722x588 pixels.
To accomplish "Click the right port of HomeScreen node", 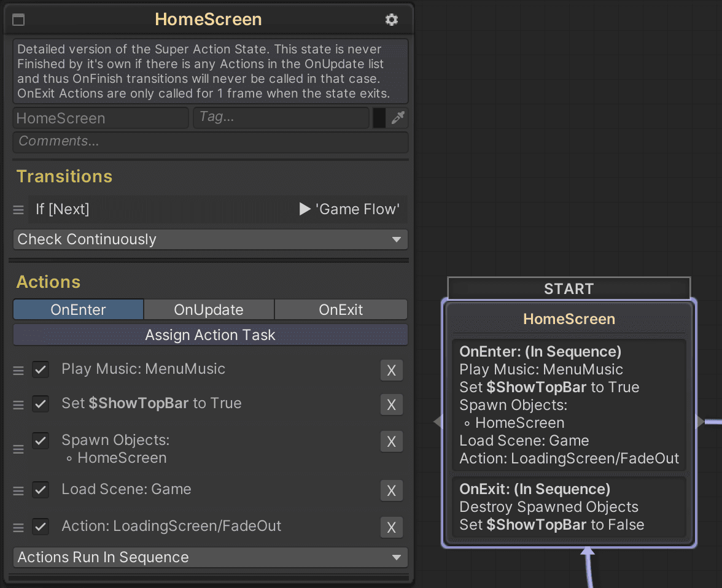I will click(x=700, y=421).
